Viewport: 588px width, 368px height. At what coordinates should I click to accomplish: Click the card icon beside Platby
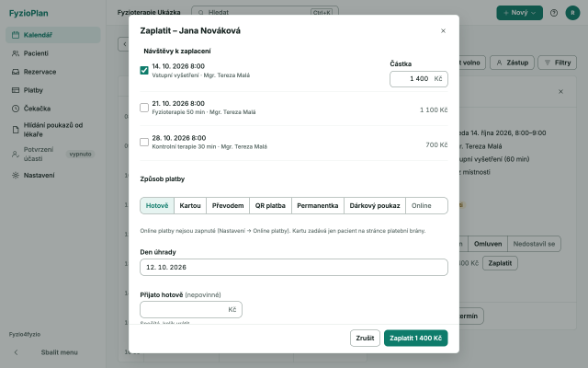16,90
